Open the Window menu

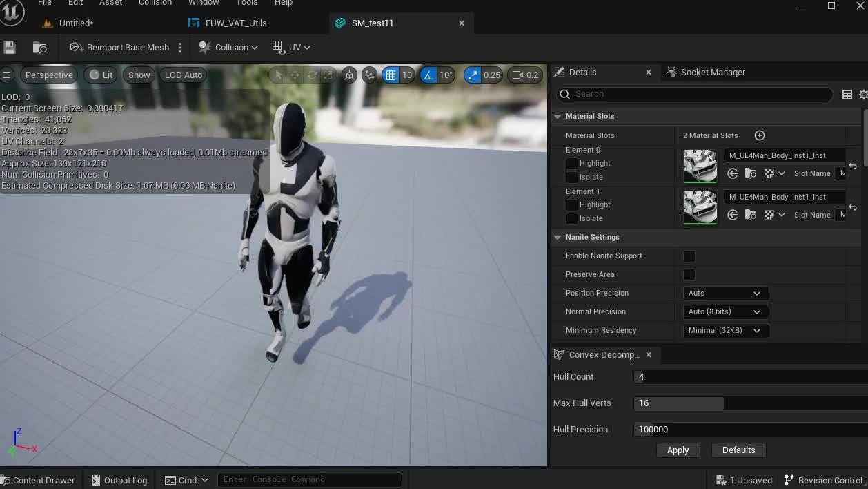click(x=204, y=3)
